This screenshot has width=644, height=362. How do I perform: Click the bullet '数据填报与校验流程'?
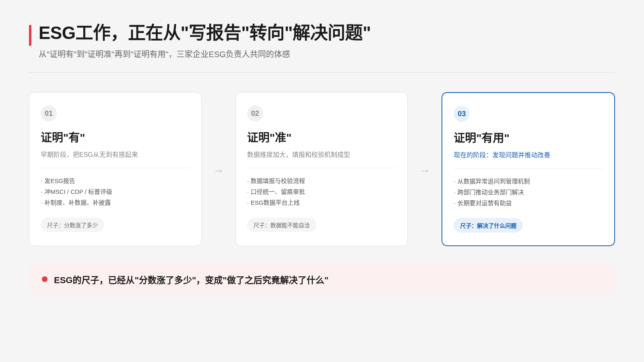point(276,181)
